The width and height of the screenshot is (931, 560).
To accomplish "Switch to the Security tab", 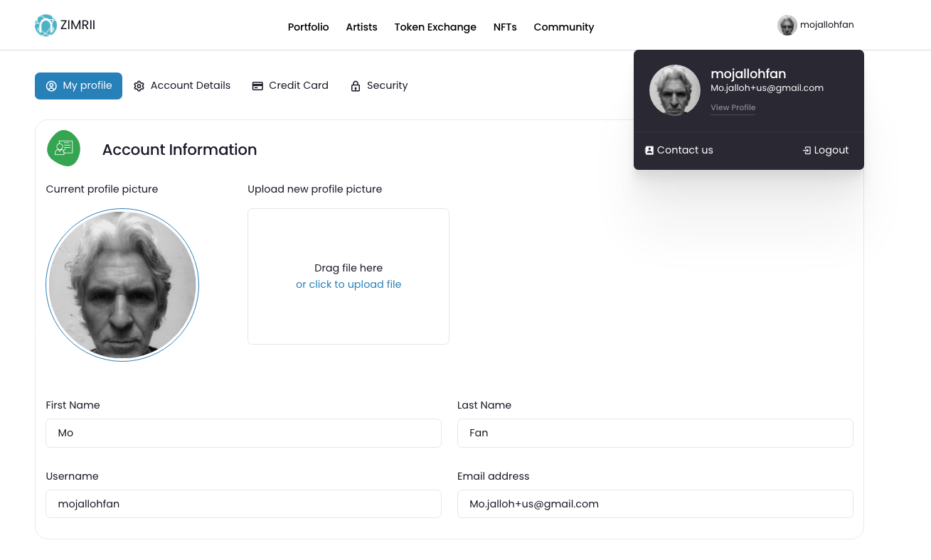I will tap(379, 86).
